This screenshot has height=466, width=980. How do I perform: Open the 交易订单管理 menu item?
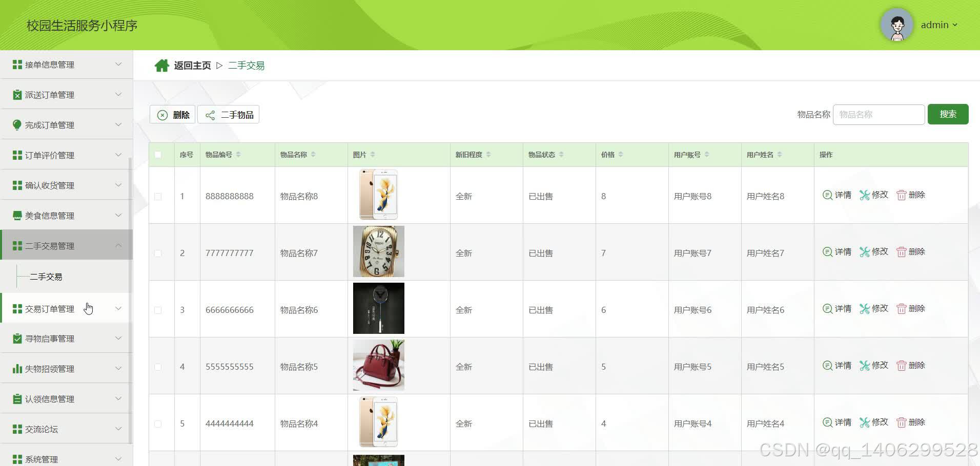(x=66, y=308)
